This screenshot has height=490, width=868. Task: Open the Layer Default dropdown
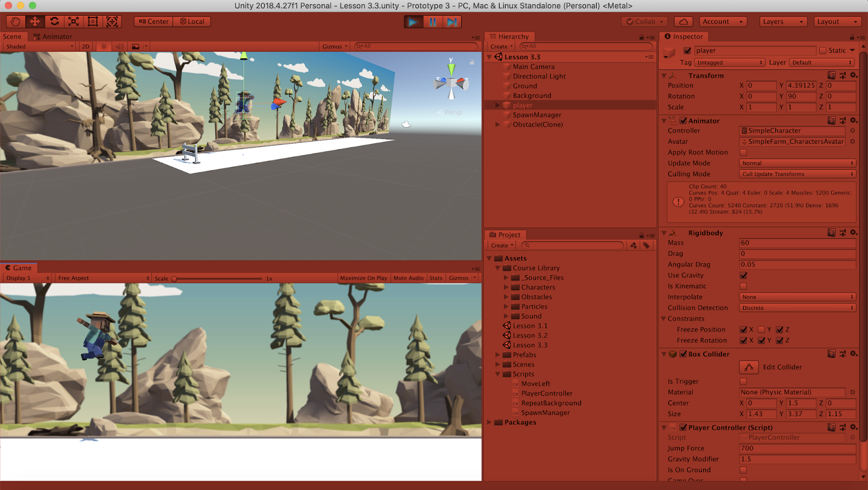[822, 62]
